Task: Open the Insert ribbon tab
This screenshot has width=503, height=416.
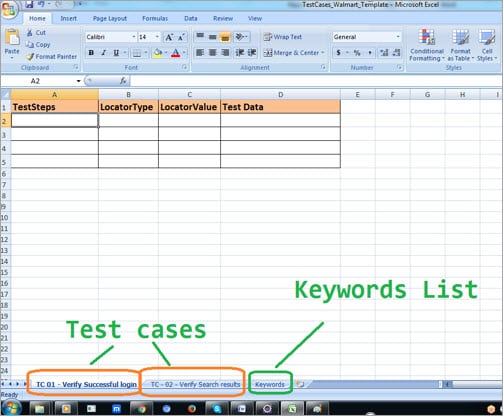Action: (x=69, y=19)
